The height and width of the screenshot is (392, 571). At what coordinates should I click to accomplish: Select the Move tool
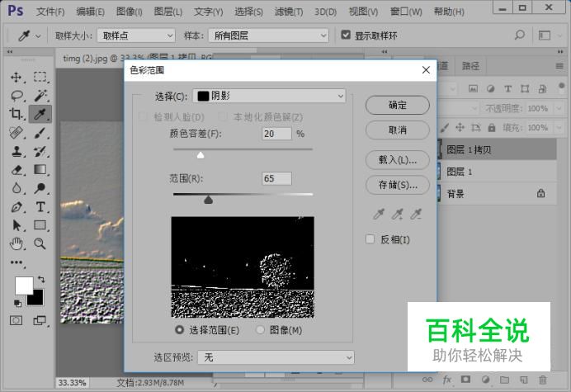point(17,78)
